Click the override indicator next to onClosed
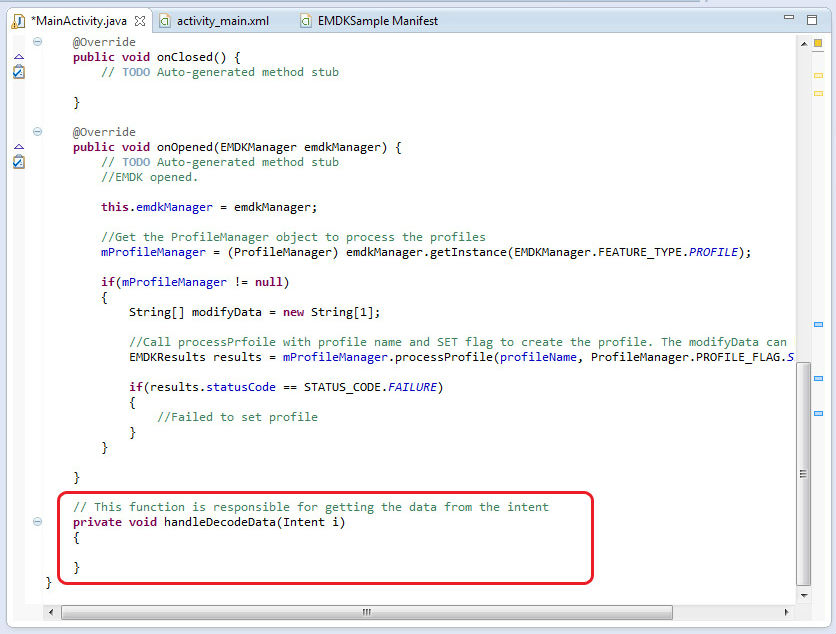 18,57
